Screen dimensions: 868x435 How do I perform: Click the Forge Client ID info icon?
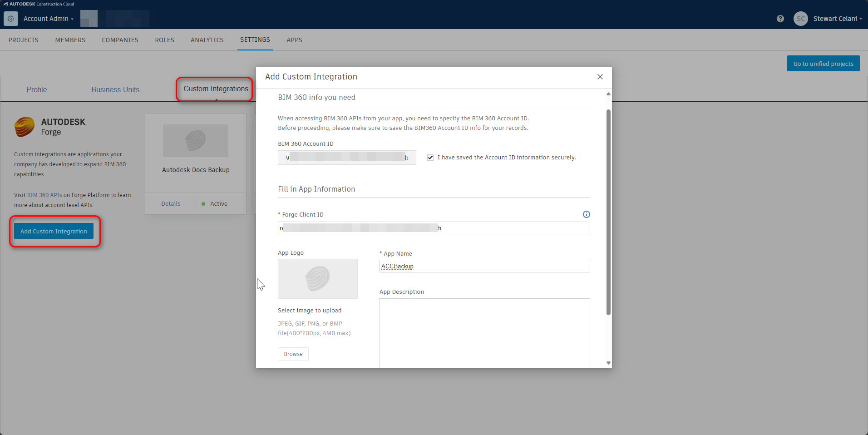[586, 214]
